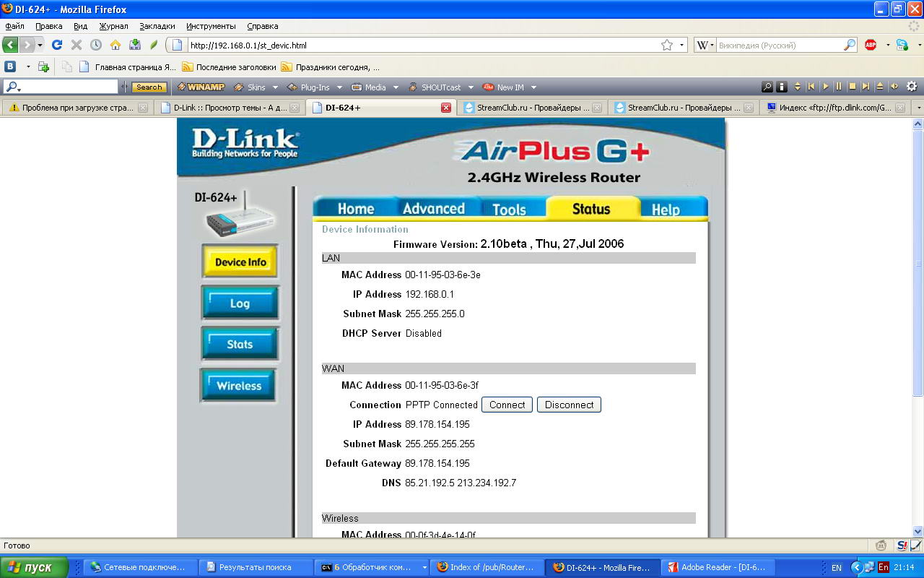The width and height of the screenshot is (924, 578).
Task: Click the Winamp toolbar Search button
Action: pos(149,87)
